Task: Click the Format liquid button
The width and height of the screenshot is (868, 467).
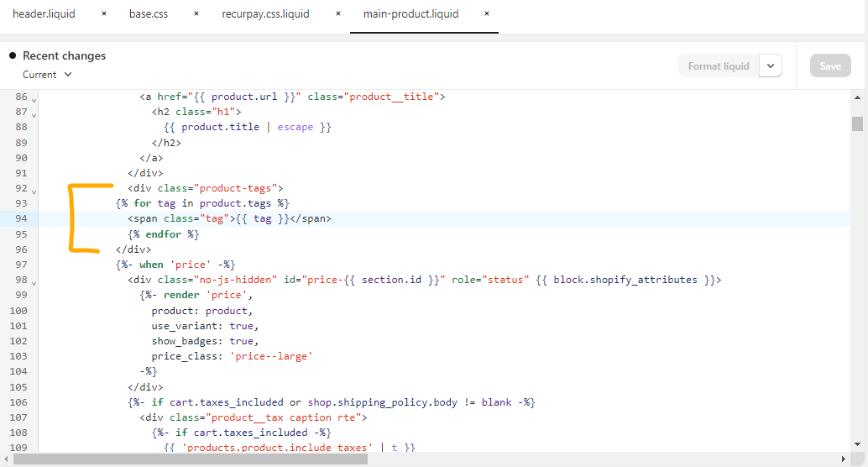Action: (719, 66)
